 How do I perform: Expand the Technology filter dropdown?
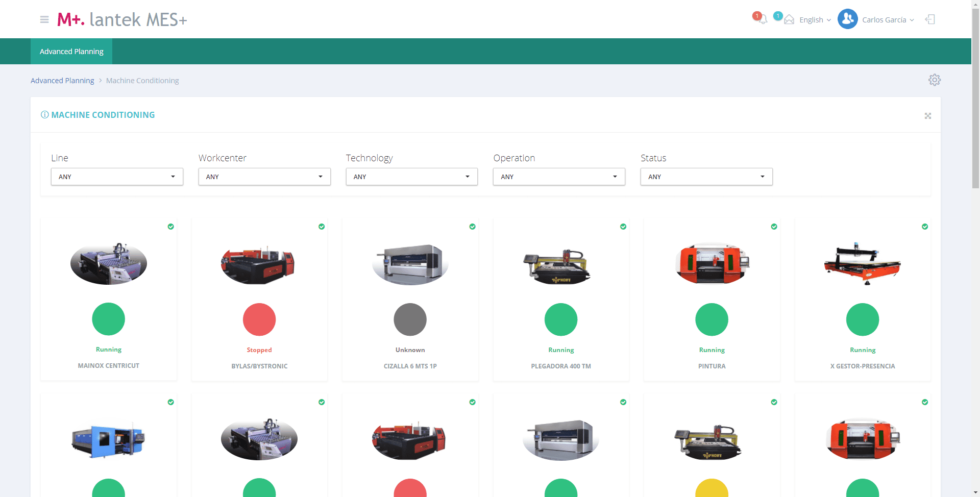pos(411,177)
